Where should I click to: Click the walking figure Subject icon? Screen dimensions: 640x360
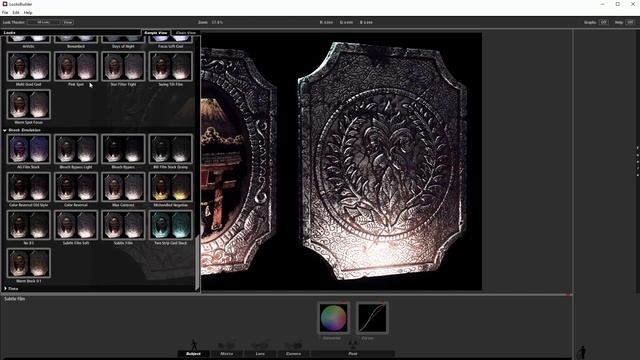tap(194, 345)
